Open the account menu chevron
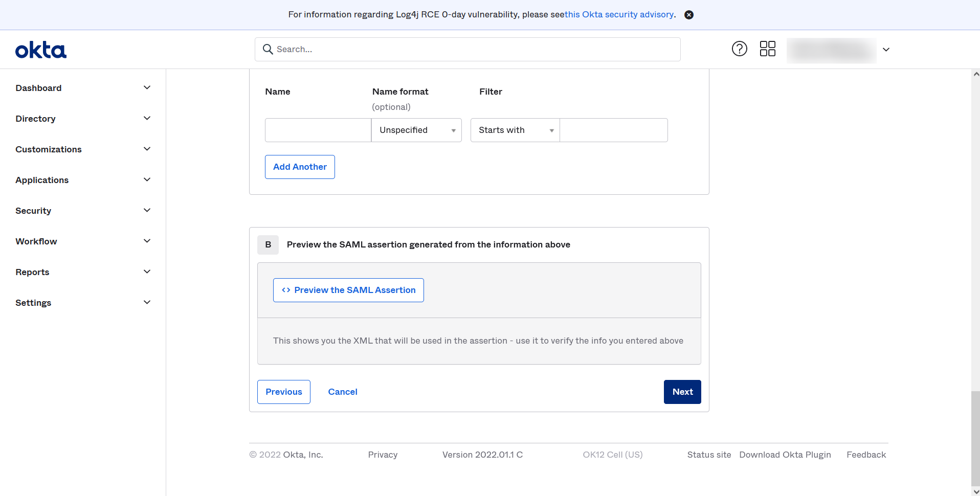The height and width of the screenshot is (496, 980). click(x=885, y=50)
